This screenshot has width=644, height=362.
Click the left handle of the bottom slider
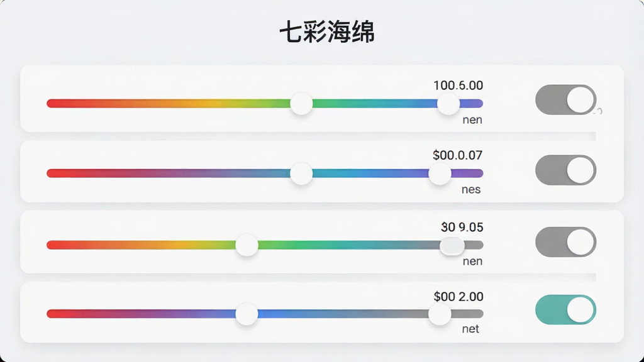pyautogui.click(x=247, y=314)
